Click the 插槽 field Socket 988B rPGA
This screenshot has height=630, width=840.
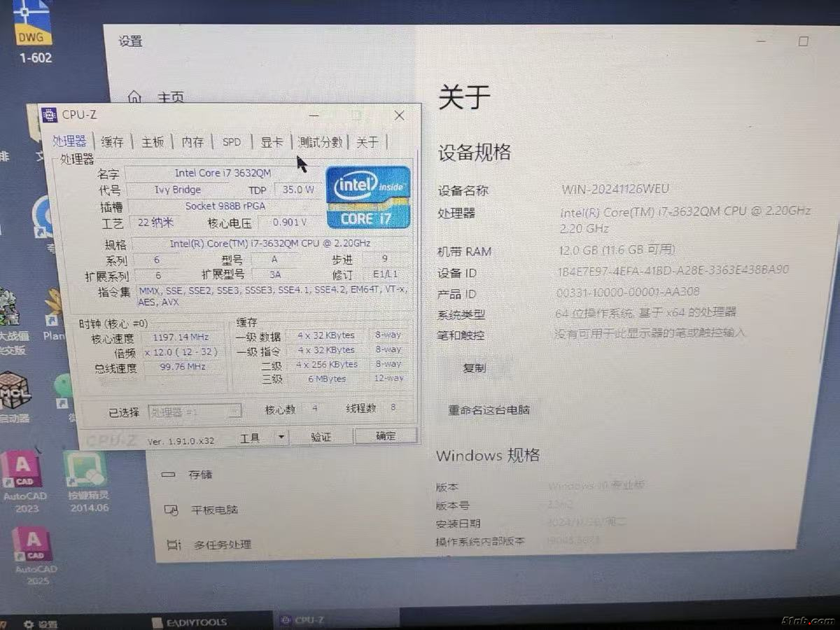click(225, 206)
